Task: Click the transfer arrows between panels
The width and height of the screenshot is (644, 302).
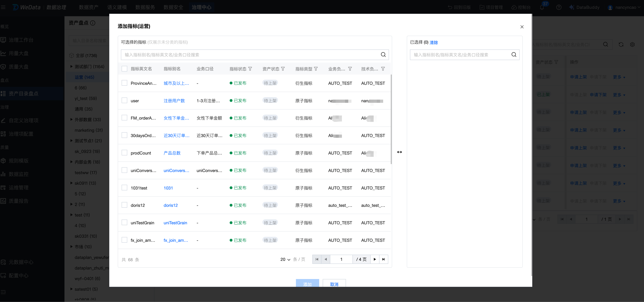Action: [x=399, y=152]
